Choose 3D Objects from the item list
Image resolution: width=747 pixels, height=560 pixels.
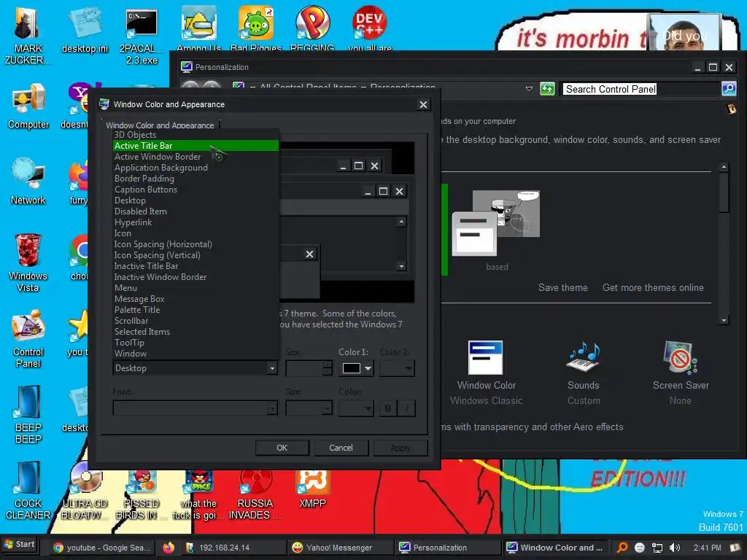point(196,135)
